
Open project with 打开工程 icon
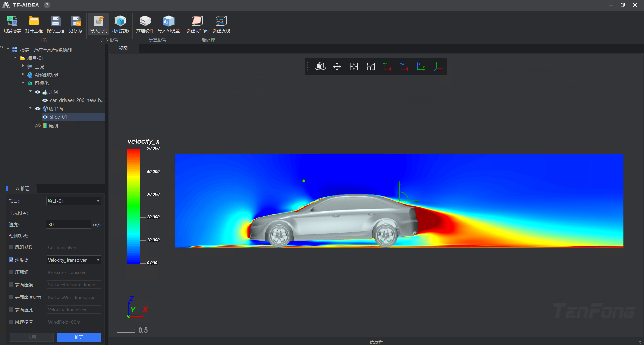tap(34, 24)
